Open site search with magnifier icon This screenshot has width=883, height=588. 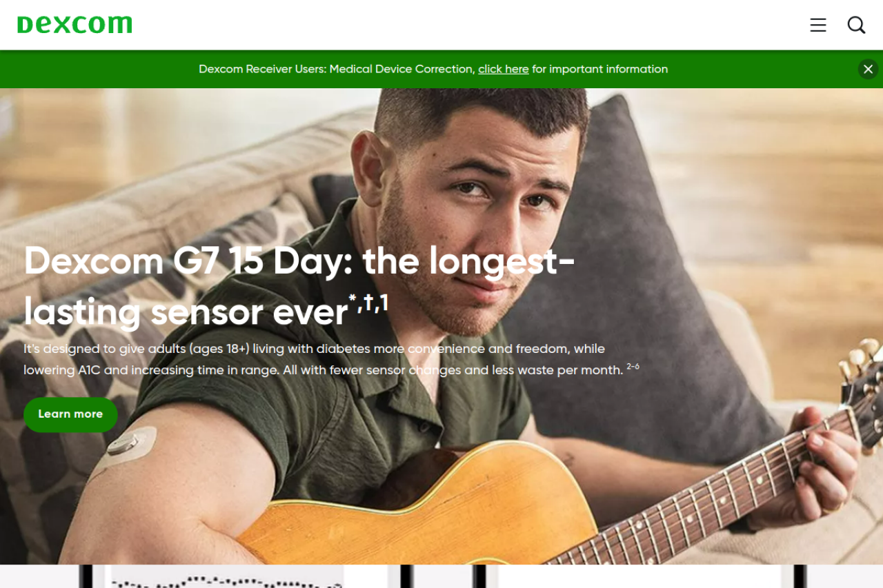856,25
